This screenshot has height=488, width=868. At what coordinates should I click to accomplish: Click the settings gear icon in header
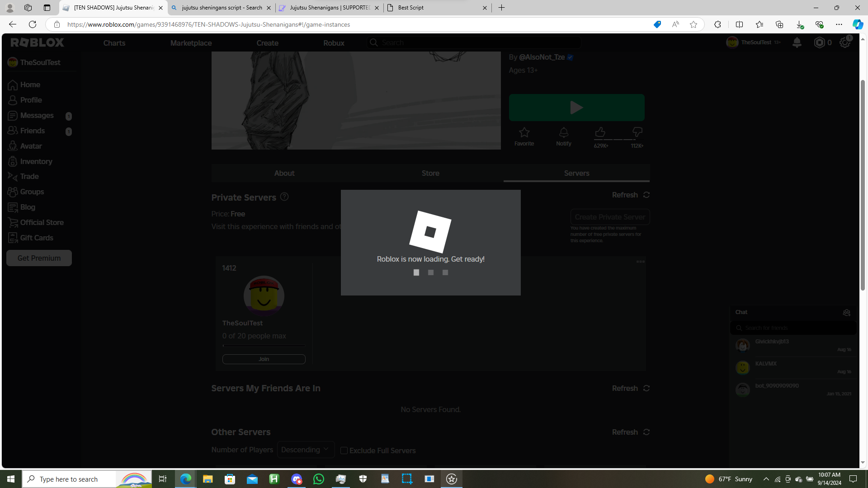pos(844,42)
